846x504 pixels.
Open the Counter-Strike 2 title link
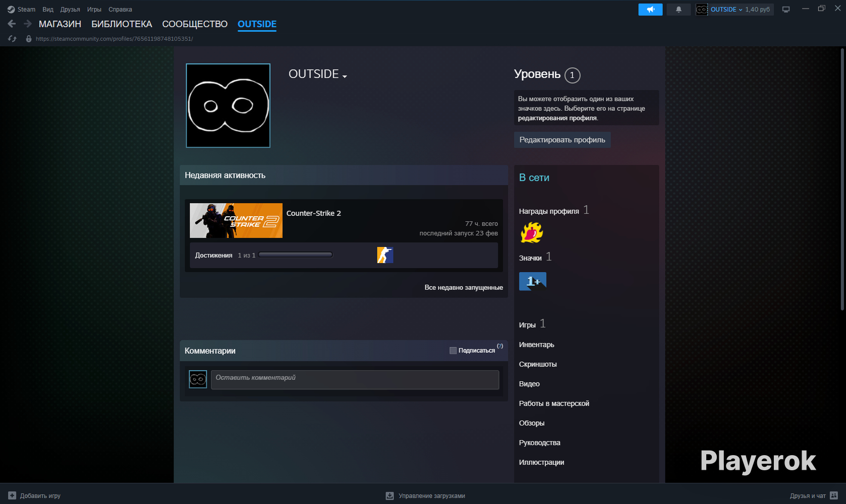(x=314, y=213)
